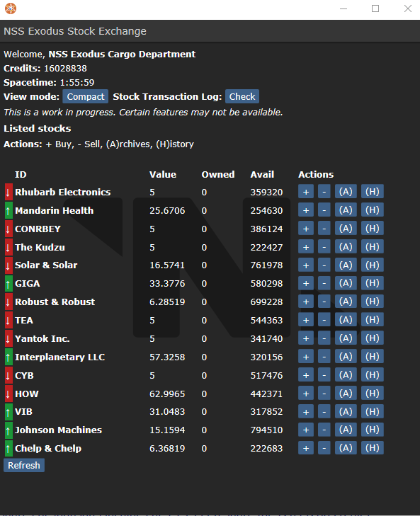Open archives (A) for Interplanetary LLC
This screenshot has height=516, width=420.
(x=346, y=357)
